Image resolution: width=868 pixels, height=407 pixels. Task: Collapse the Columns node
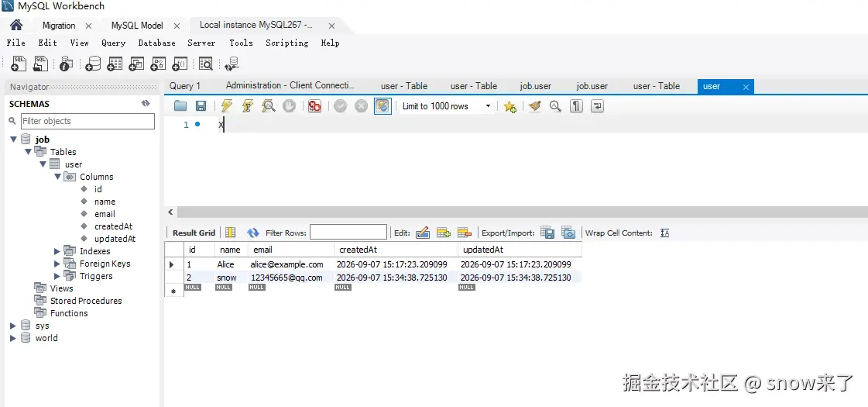tap(57, 177)
